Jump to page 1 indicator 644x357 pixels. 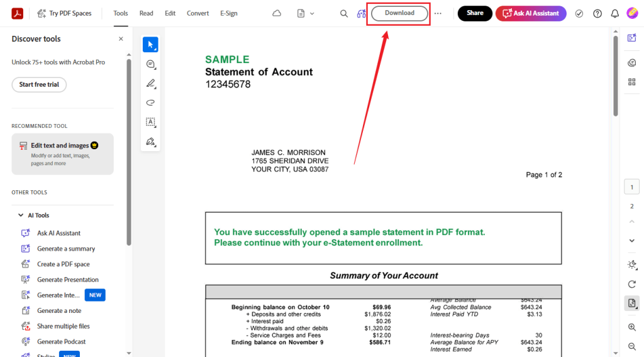pyautogui.click(x=631, y=187)
